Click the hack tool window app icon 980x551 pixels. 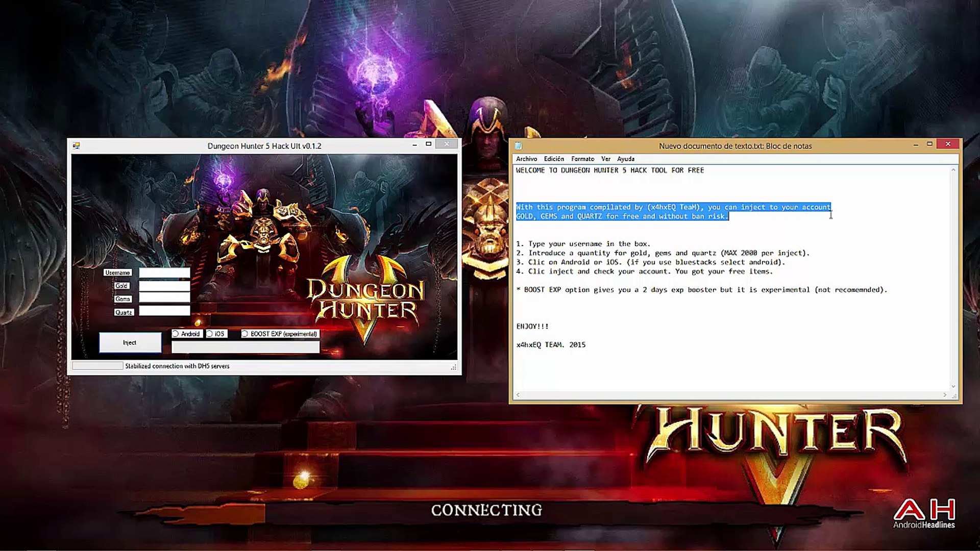pos(76,146)
